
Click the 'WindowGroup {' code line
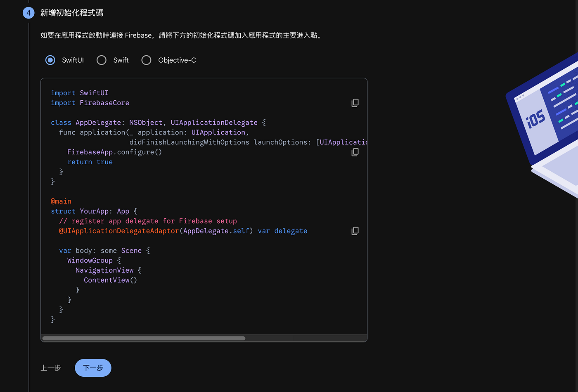[94, 260]
